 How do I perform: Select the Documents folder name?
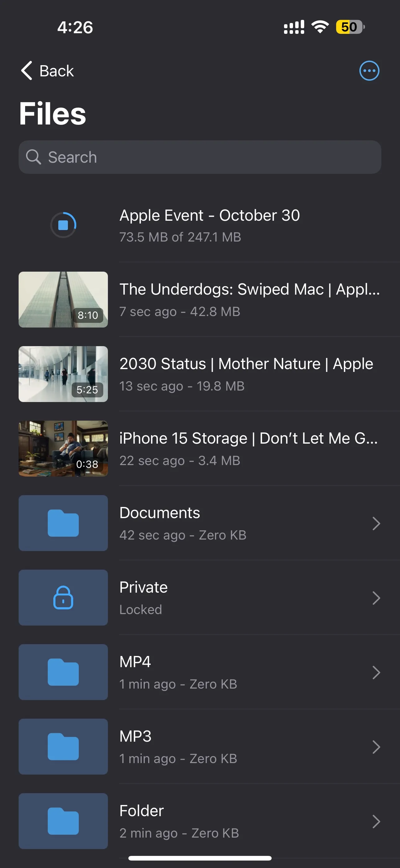[160, 513]
